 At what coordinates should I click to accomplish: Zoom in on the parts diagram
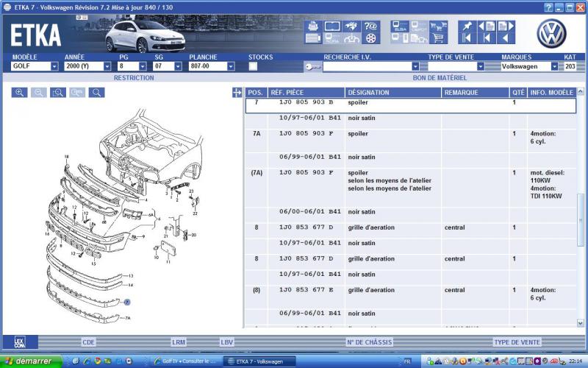(x=20, y=93)
